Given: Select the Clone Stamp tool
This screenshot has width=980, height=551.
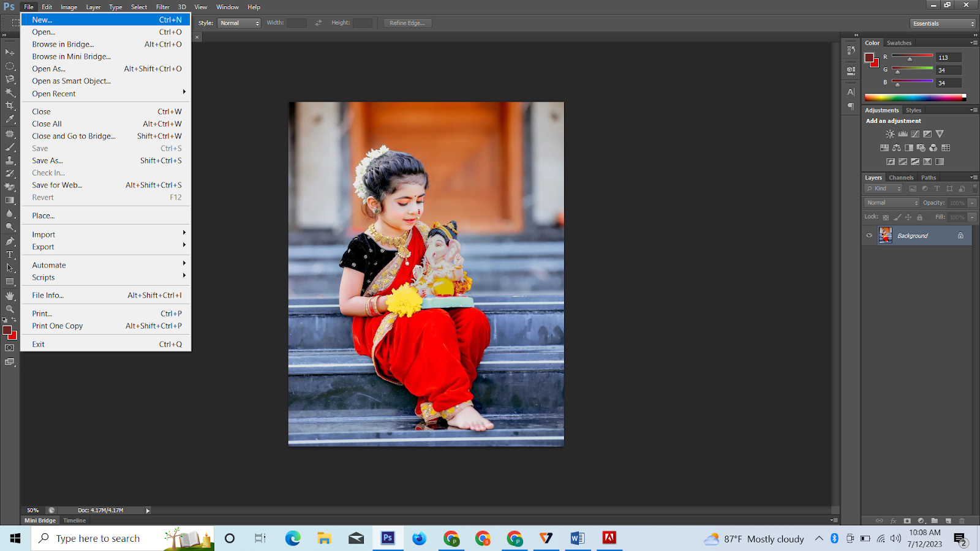Looking at the screenshot, I should tap(10, 160).
